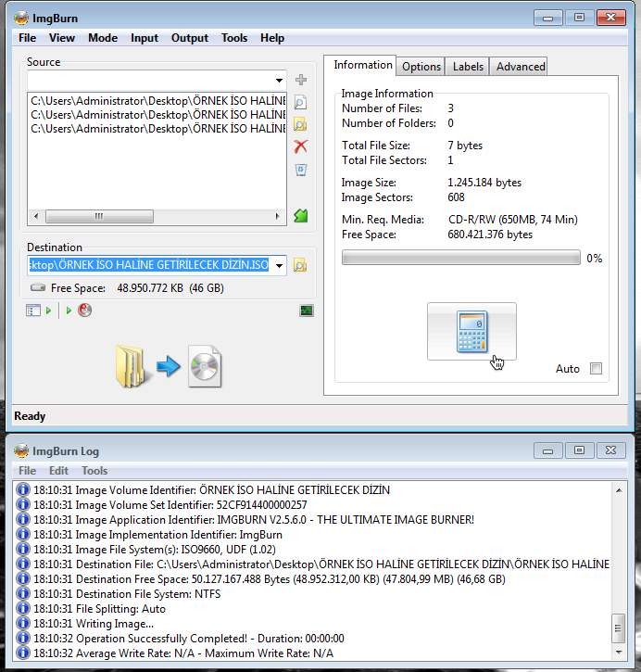Click the destination browse folder icon
641x672 pixels.
click(300, 265)
